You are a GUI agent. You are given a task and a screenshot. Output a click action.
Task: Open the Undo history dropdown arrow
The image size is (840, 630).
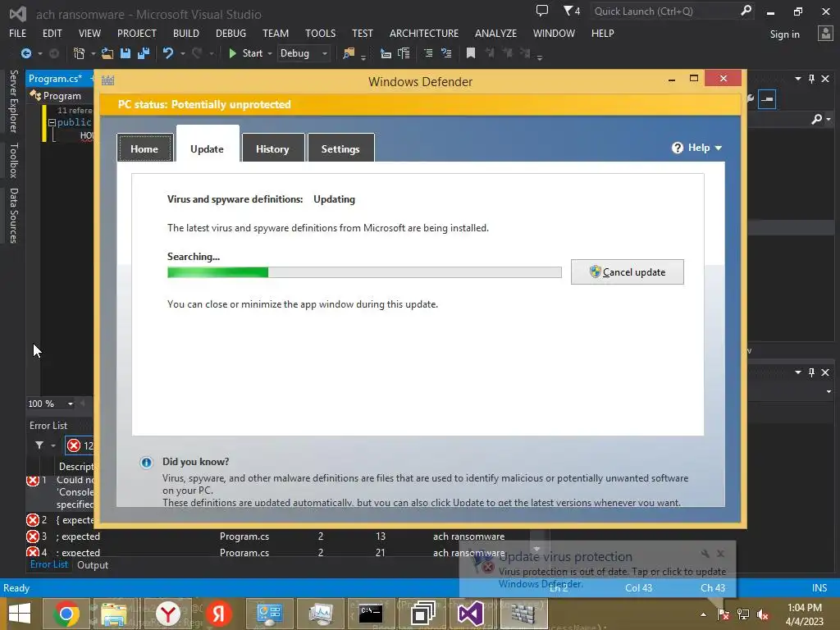(183, 53)
